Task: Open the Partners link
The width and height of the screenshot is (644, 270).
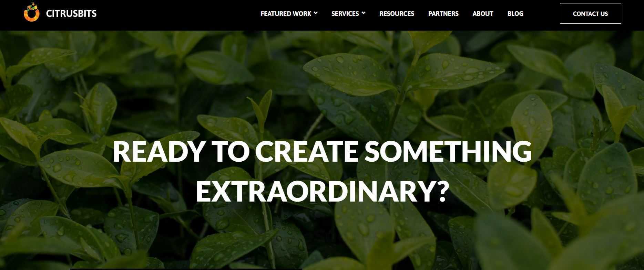Action: (x=443, y=13)
